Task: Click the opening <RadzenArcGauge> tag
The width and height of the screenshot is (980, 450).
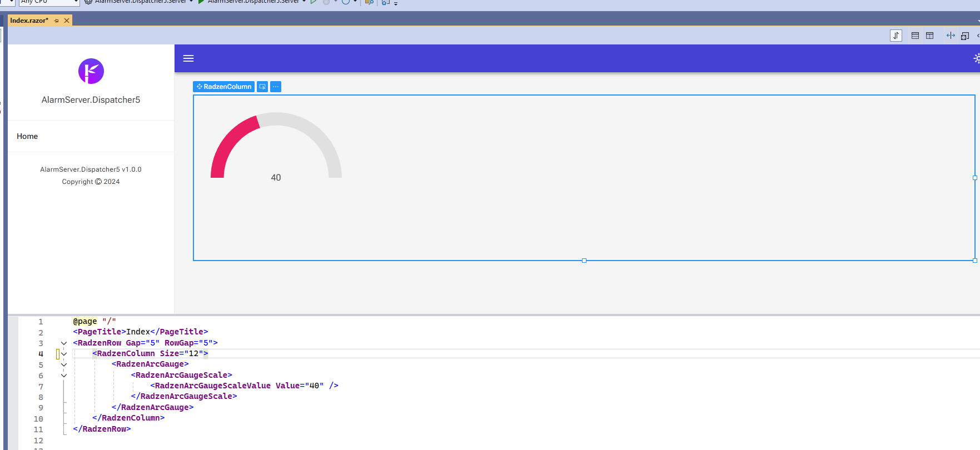Action: 150,364
